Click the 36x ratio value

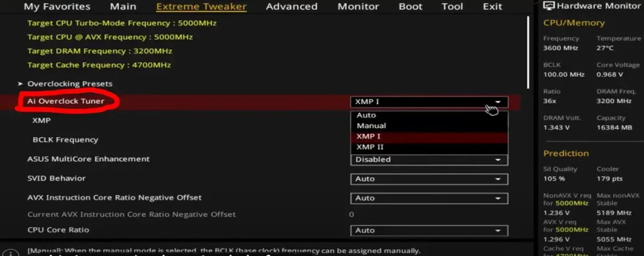click(550, 101)
